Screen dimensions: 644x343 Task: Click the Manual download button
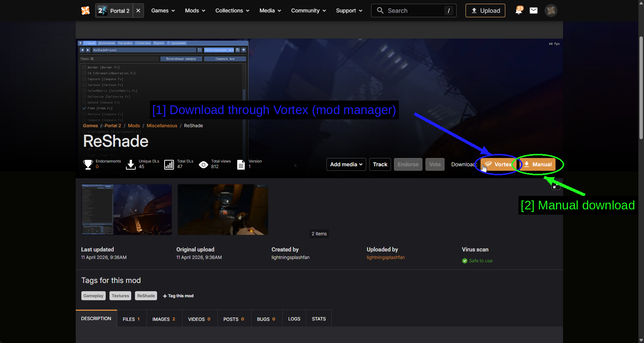tap(538, 164)
